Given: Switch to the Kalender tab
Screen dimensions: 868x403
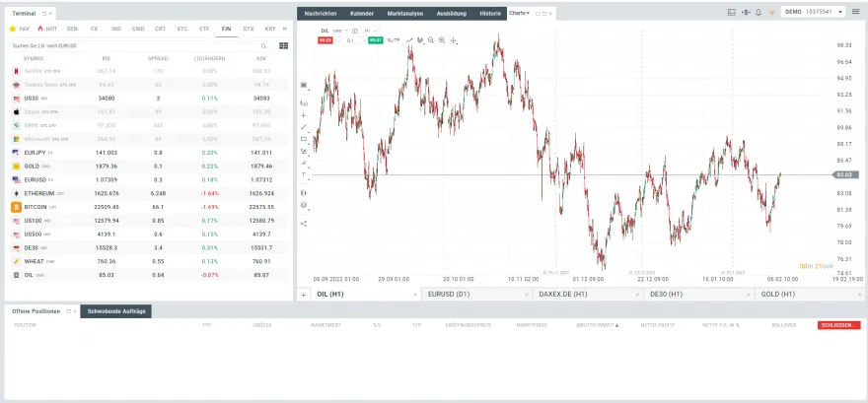Looking at the screenshot, I should point(362,12).
